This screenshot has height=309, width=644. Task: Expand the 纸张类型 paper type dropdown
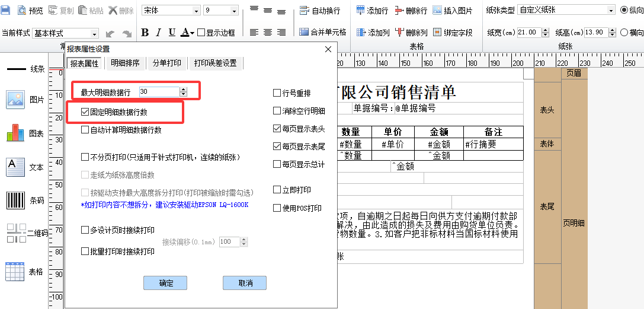(x=611, y=10)
